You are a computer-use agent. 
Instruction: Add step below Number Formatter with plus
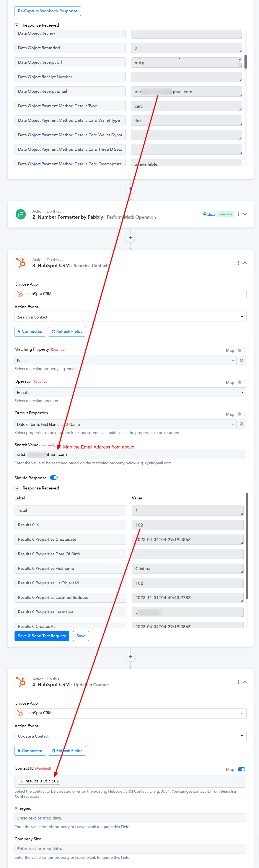(130, 237)
